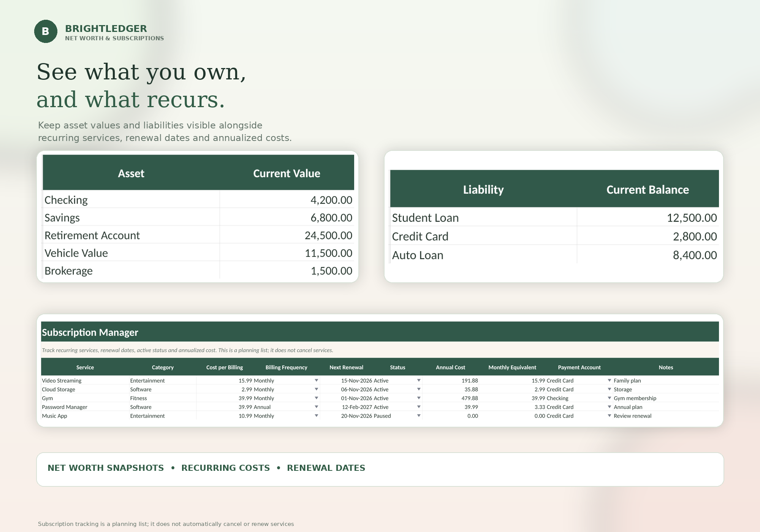Viewport: 760px width, 532px height.
Task: Click the 2,800.00 Credit Card balance
Action: pyautogui.click(x=648, y=236)
